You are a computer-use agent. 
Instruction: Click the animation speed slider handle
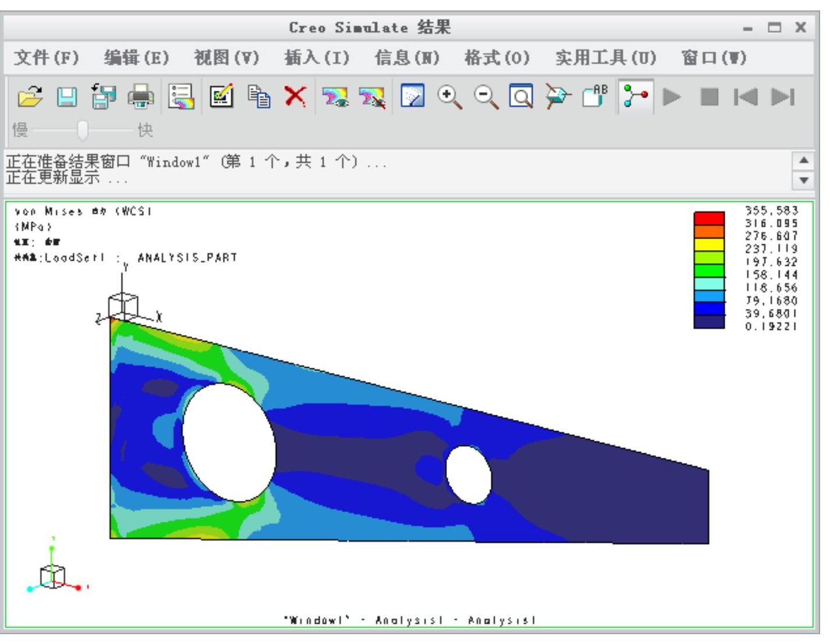83,130
